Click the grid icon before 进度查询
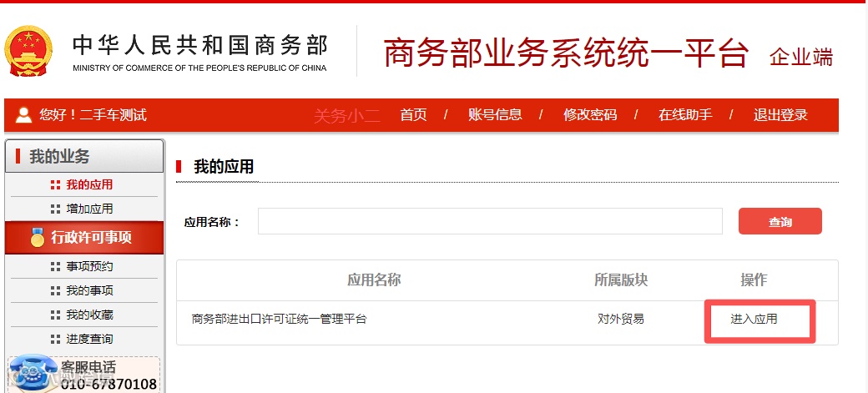 coord(55,340)
